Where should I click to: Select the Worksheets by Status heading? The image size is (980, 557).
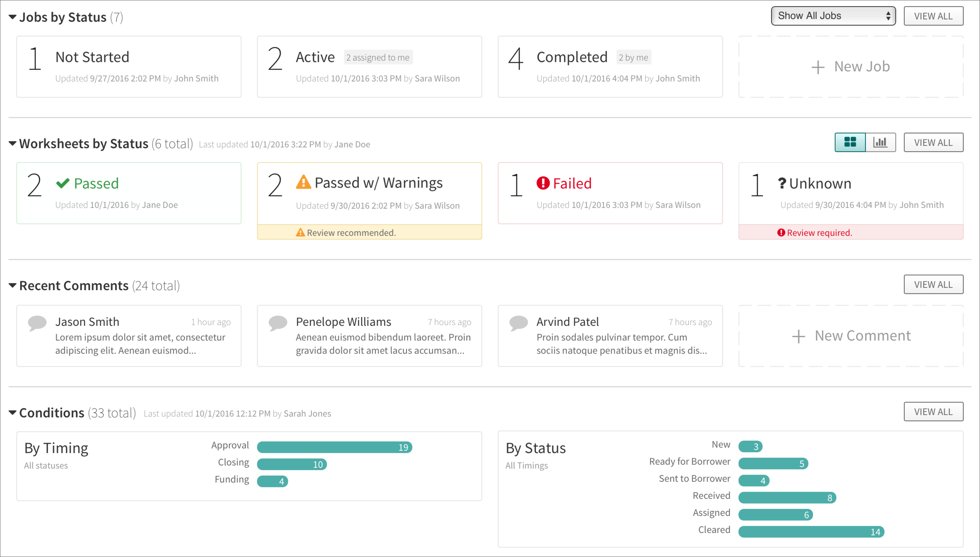tap(83, 143)
